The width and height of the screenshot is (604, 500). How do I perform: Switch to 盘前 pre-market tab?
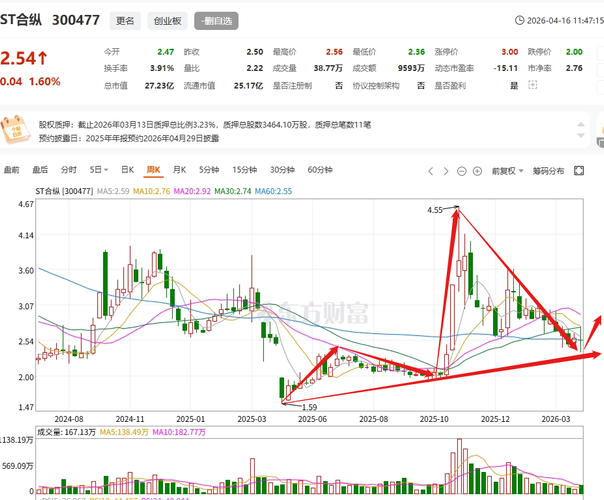point(12,170)
